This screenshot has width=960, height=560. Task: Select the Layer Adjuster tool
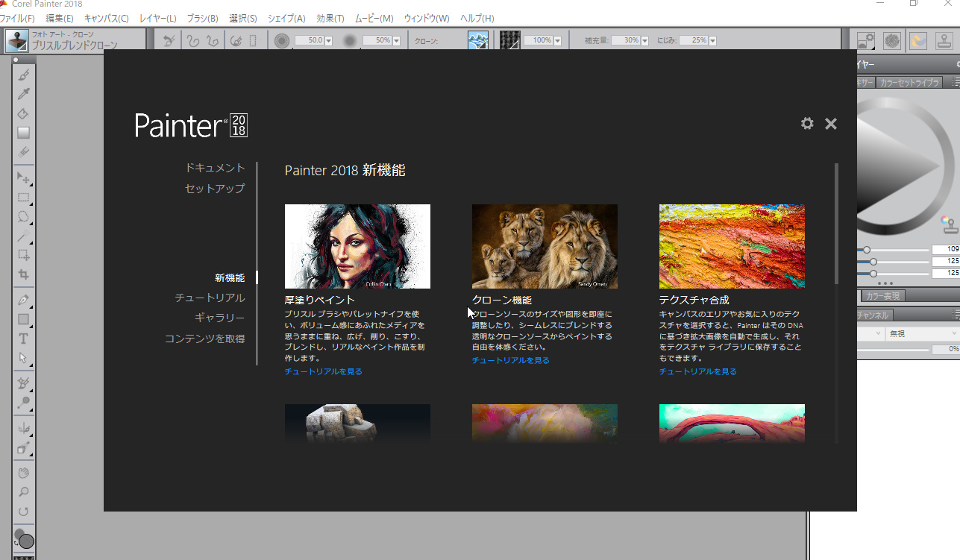coord(23,178)
